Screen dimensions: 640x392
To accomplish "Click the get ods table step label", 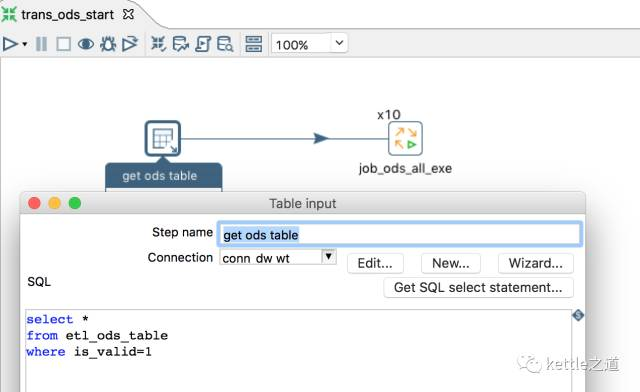I will (160, 176).
